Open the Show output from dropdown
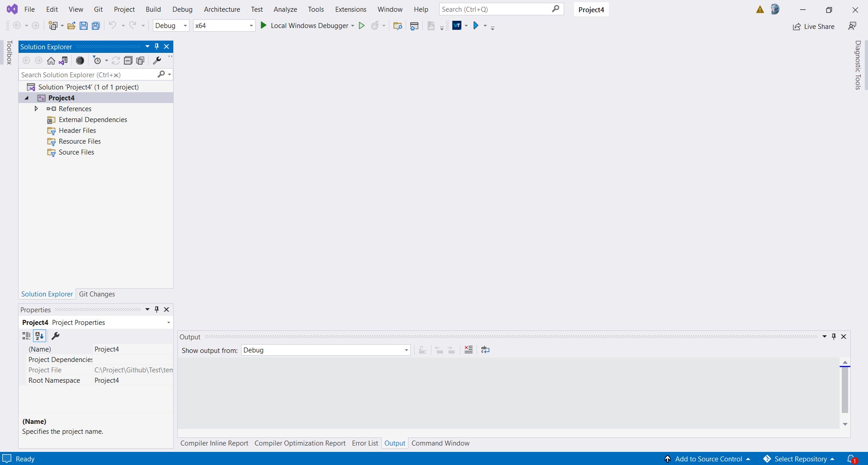 [x=405, y=350]
